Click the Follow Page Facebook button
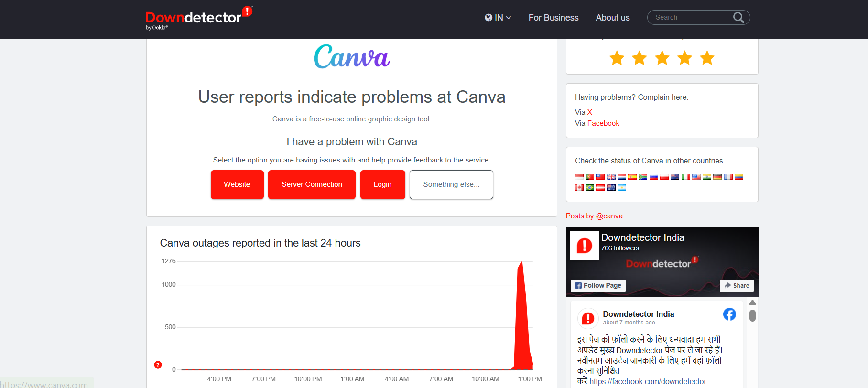 point(598,285)
